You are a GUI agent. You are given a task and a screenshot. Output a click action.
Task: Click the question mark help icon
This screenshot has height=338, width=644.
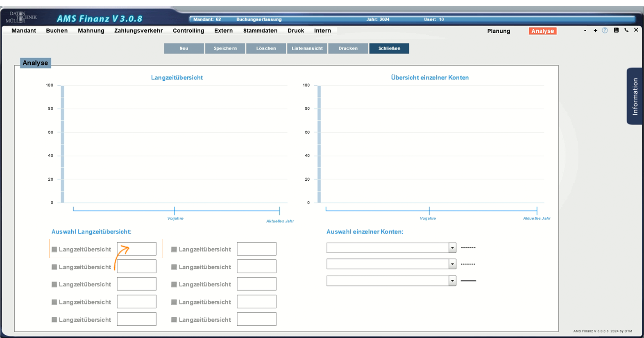(x=605, y=30)
